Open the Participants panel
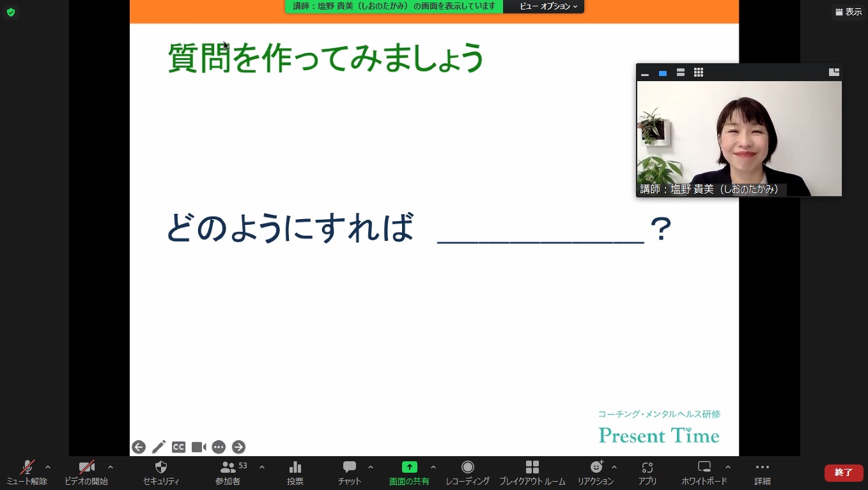Viewport: 868px width, 490px height. pyautogui.click(x=228, y=473)
